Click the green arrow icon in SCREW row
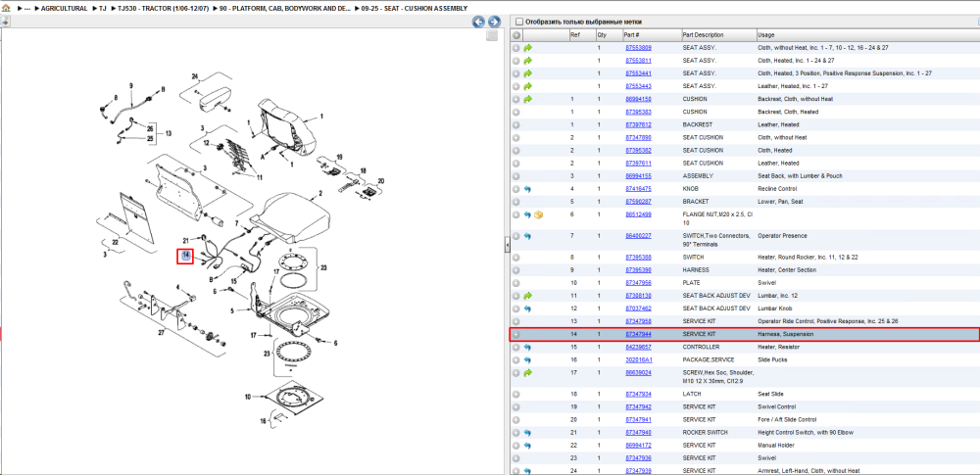Viewport: 980px width, 475px height. 527,372
